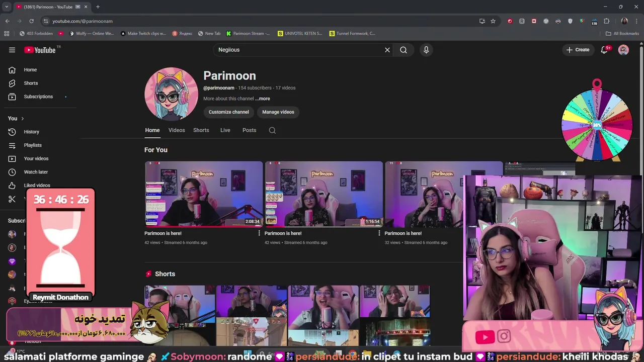Run search with the magnifier button

tap(404, 50)
